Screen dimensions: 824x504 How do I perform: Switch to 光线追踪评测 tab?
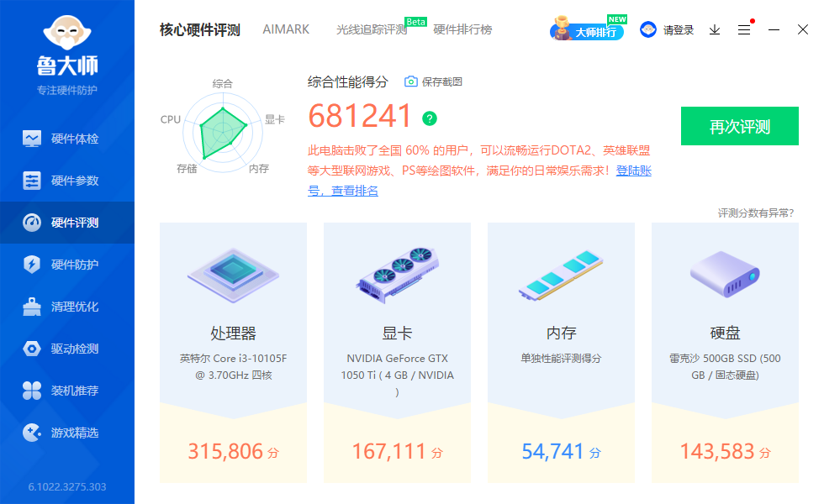pyautogui.click(x=372, y=30)
